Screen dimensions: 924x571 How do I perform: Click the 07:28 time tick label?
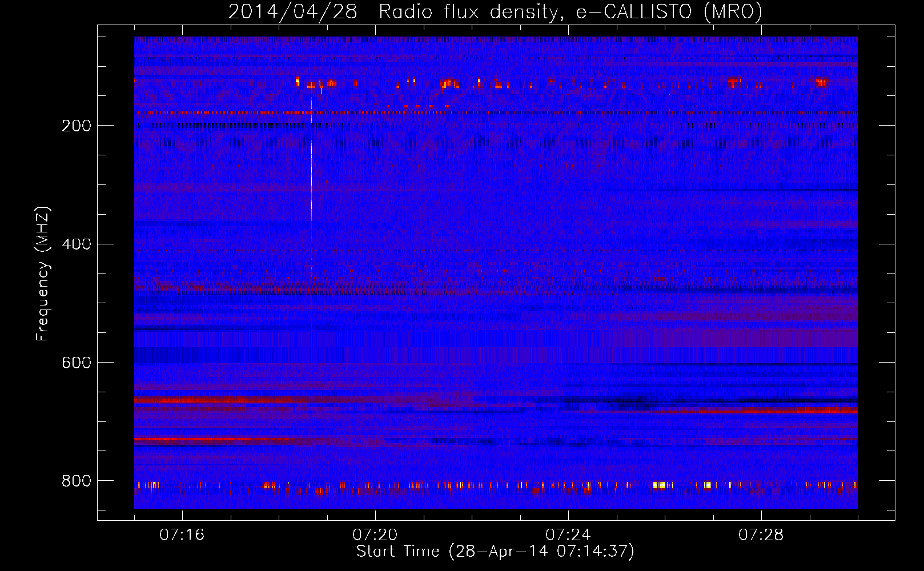coord(761,535)
